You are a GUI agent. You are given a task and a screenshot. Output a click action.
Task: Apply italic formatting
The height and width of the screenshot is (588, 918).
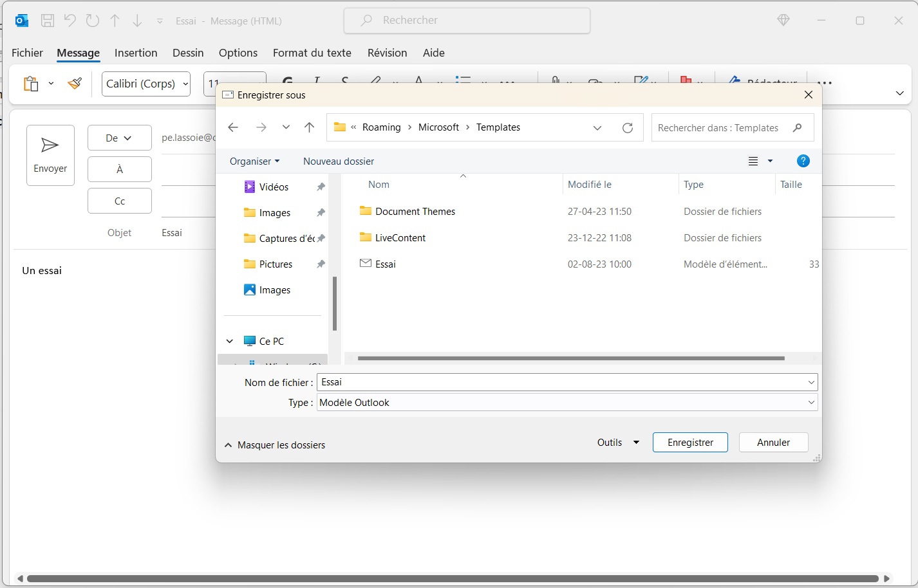(315, 82)
